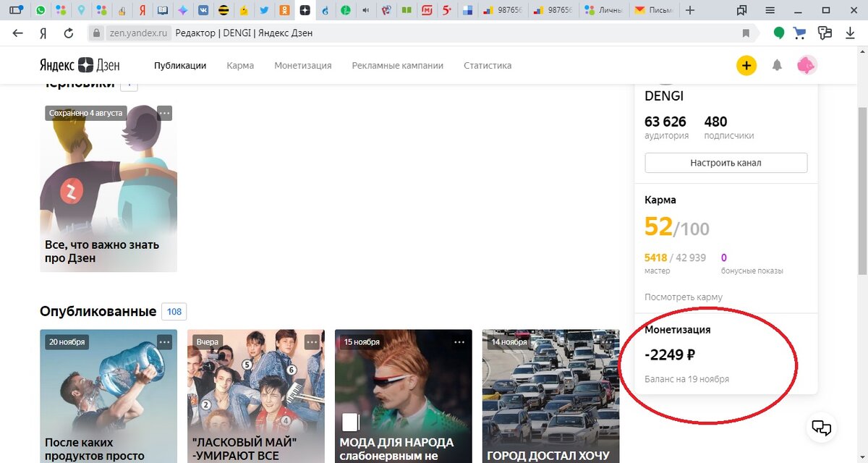The height and width of the screenshot is (463, 868).
Task: Bookmark this page with the flag icon
Action: pyautogui.click(x=746, y=33)
